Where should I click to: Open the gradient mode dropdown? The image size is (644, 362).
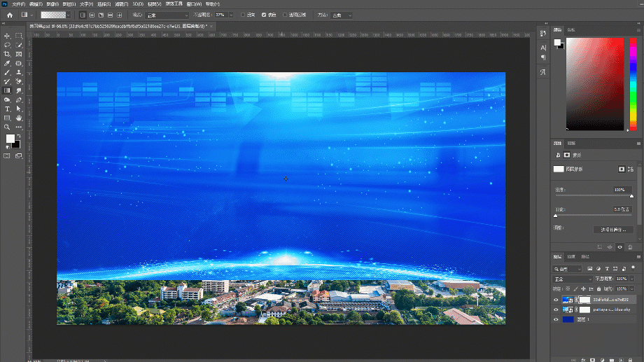pyautogui.click(x=167, y=15)
